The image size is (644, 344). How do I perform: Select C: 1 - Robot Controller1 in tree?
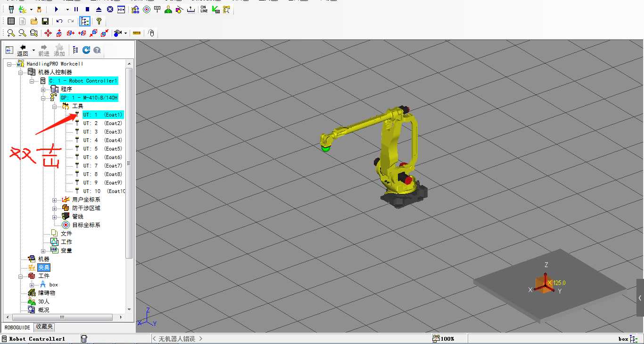click(x=83, y=81)
